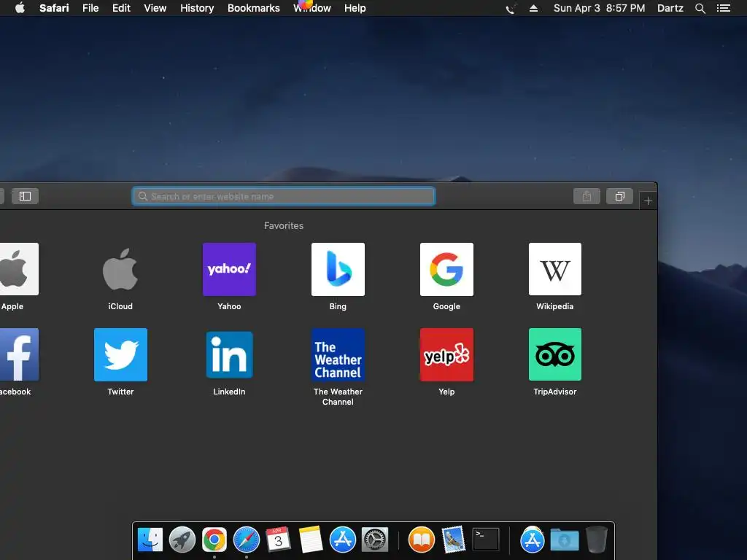747x560 pixels.
Task: Click the Dartz user name in menu bar
Action: pyautogui.click(x=670, y=8)
